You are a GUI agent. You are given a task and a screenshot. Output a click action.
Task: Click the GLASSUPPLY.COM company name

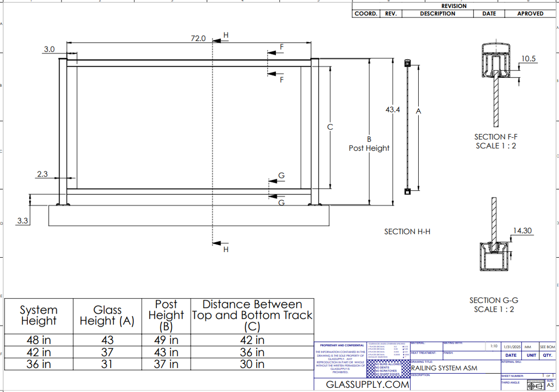(368, 384)
